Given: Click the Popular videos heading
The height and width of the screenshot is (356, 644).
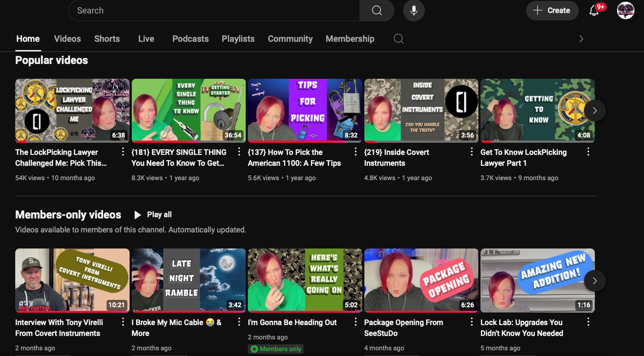Looking at the screenshot, I should [51, 60].
